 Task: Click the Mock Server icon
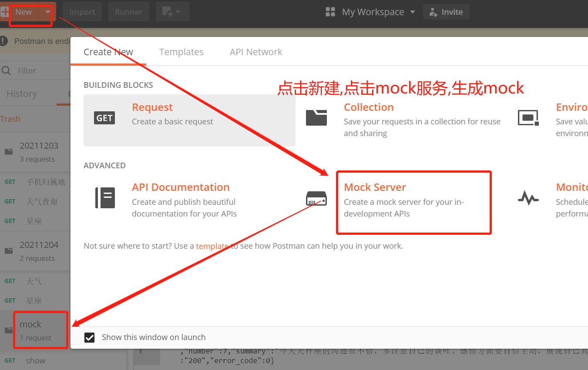pyautogui.click(x=316, y=198)
